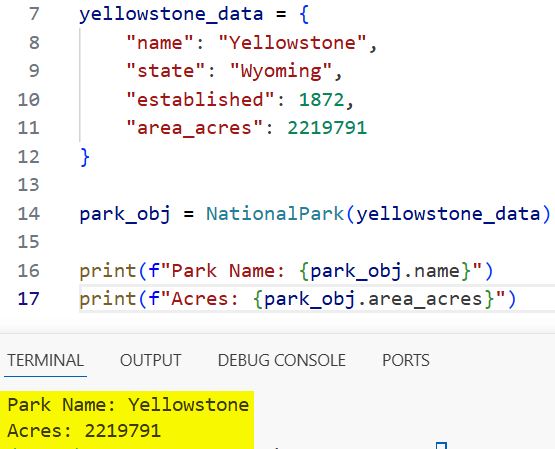Click empty line number 13 in gutter
This screenshot has height=449, width=555.
click(29, 185)
